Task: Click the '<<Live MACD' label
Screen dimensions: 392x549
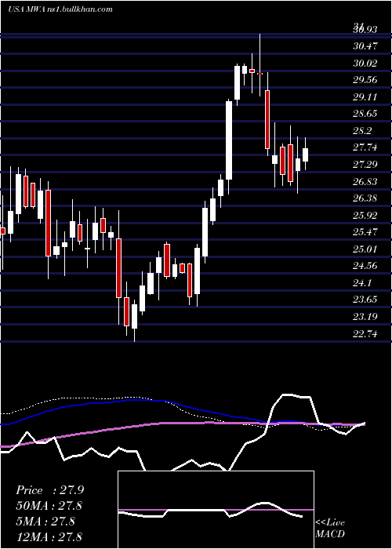Action: 330,528
